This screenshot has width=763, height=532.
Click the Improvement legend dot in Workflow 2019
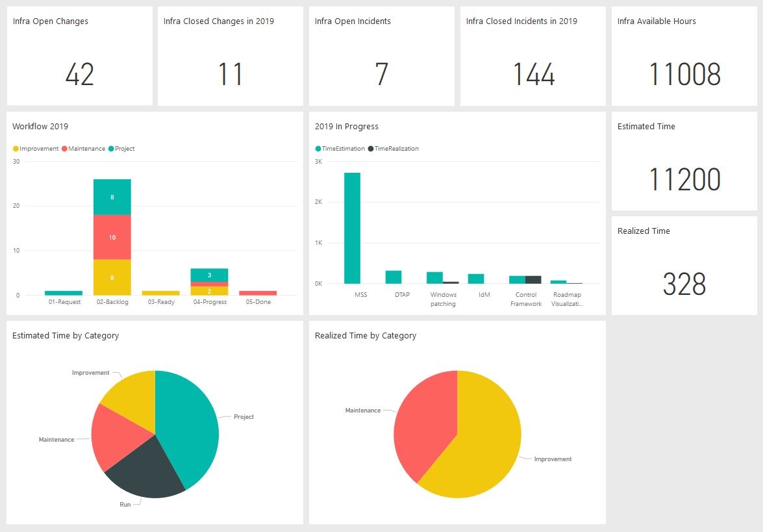(16, 149)
